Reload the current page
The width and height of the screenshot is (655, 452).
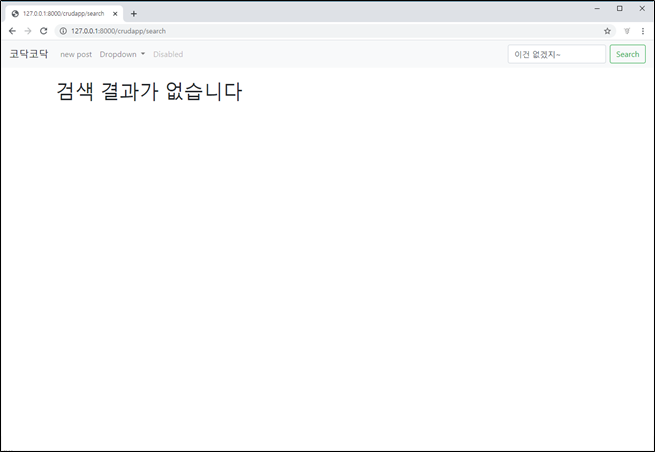coord(43,31)
